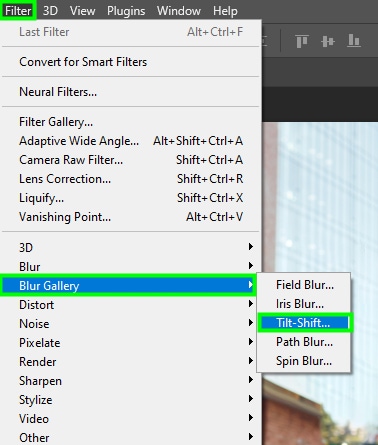Open the Help menu
Screen dimensions: 378x445
[x=225, y=11]
